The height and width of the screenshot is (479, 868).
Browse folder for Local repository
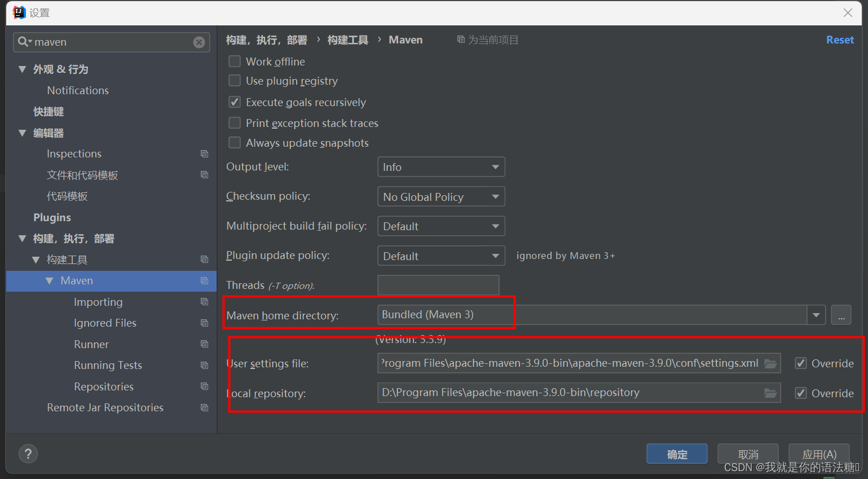(x=770, y=393)
